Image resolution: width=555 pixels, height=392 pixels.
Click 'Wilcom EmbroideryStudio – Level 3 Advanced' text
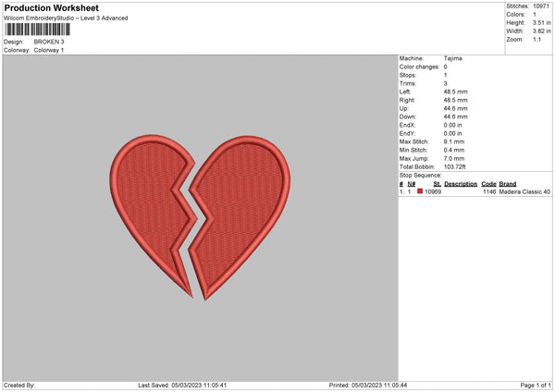click(x=66, y=18)
